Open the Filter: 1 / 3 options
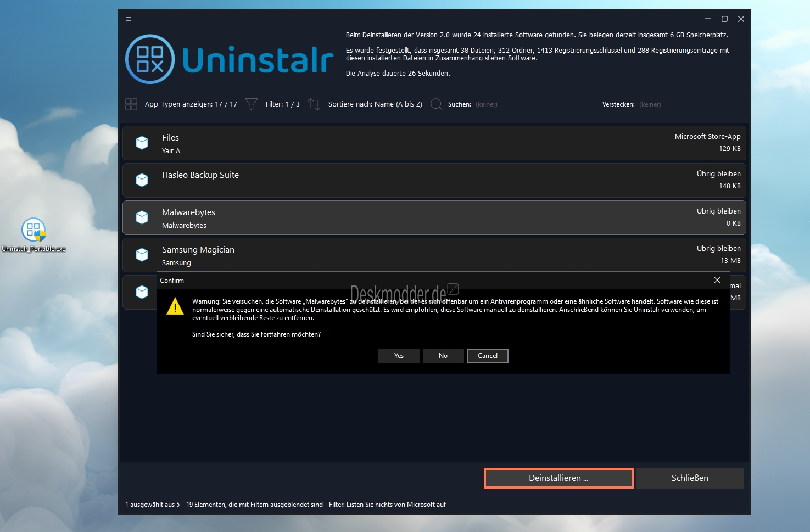 point(283,104)
